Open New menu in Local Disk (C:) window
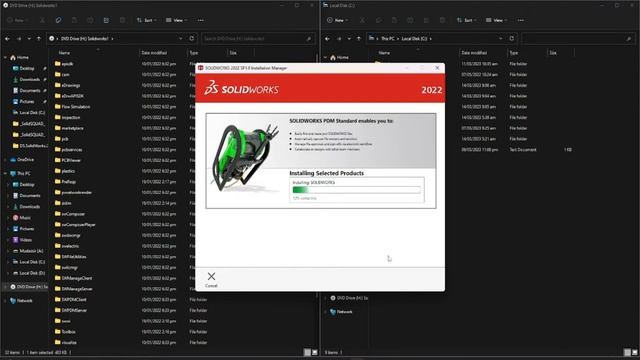Image resolution: width=640 pixels, height=360 pixels. 338,20
